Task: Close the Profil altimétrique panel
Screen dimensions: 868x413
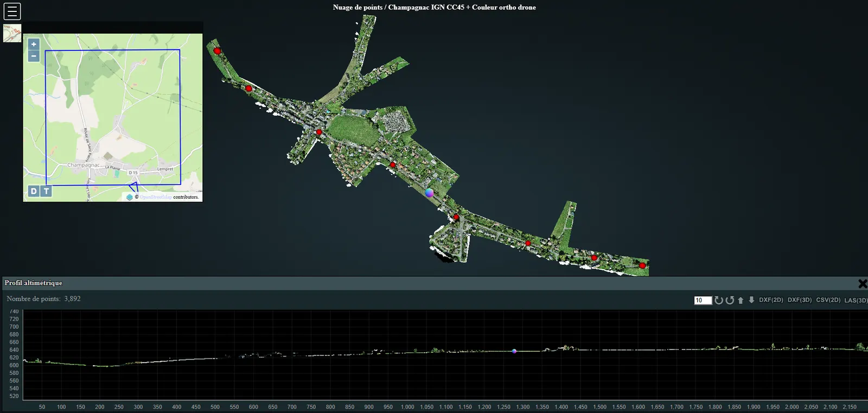Action: click(862, 283)
